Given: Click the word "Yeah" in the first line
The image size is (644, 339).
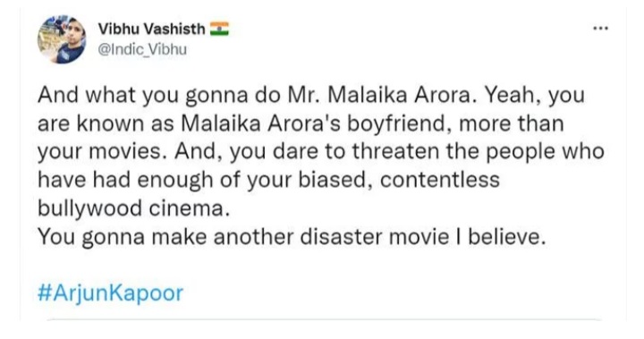Looking at the screenshot, I should click(x=513, y=95).
